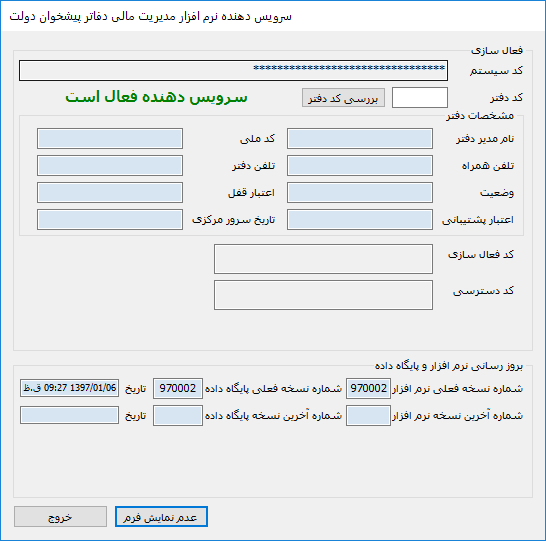Click the date field showing 1397/01/06
Image resolution: width=546 pixels, height=541 pixels.
pos(69,388)
